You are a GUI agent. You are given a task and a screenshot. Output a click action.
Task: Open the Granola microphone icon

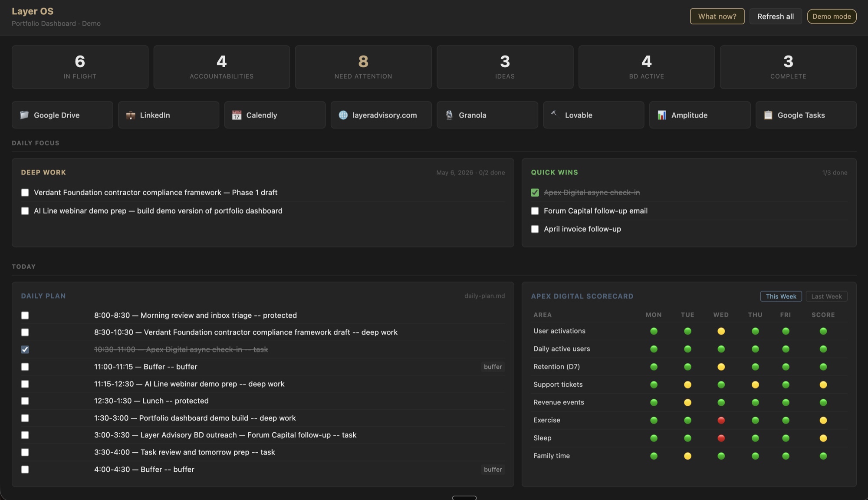(x=449, y=115)
